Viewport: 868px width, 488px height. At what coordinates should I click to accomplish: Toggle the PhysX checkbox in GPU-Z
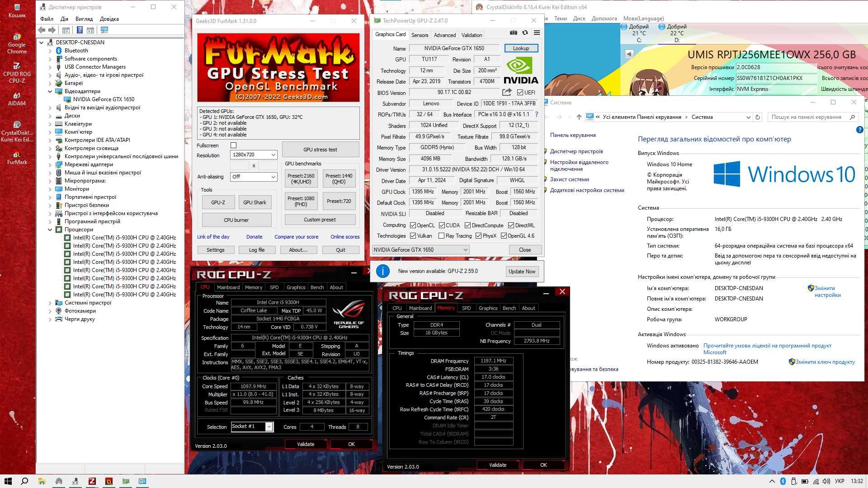[x=478, y=236]
